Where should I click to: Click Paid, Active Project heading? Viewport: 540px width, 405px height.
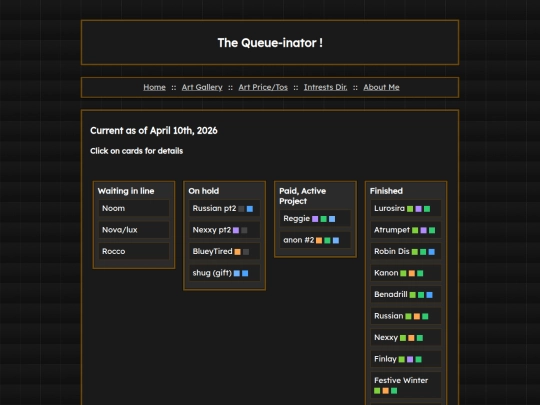tap(303, 196)
